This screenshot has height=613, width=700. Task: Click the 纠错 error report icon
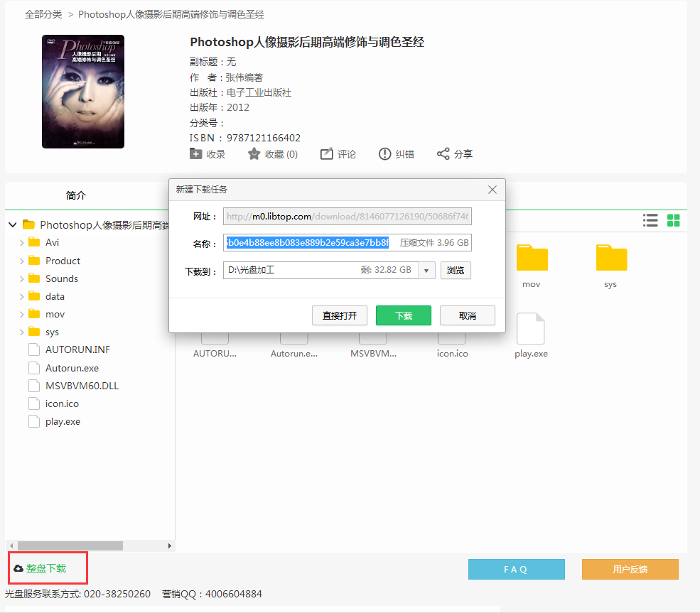384,154
